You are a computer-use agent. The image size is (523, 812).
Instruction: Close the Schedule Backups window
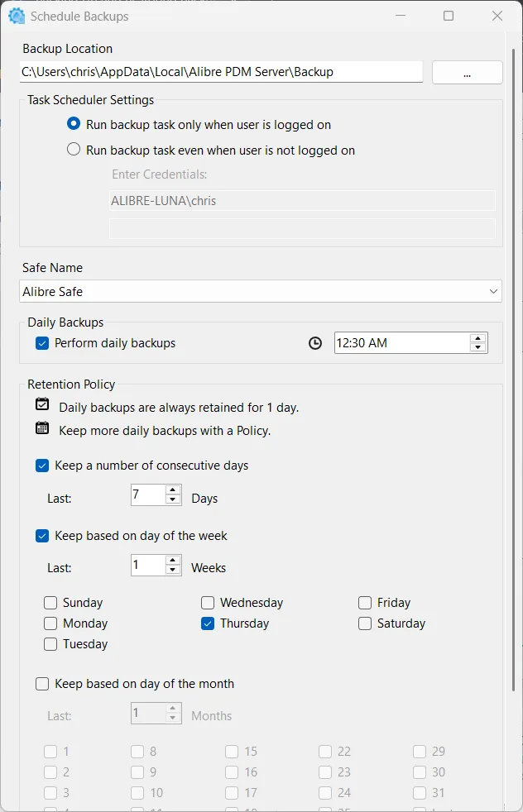497,16
